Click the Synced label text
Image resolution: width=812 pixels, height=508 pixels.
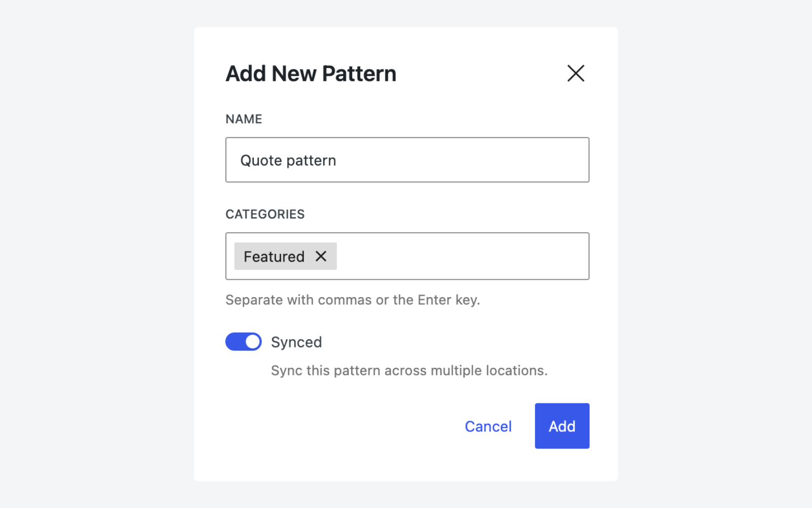click(x=296, y=342)
